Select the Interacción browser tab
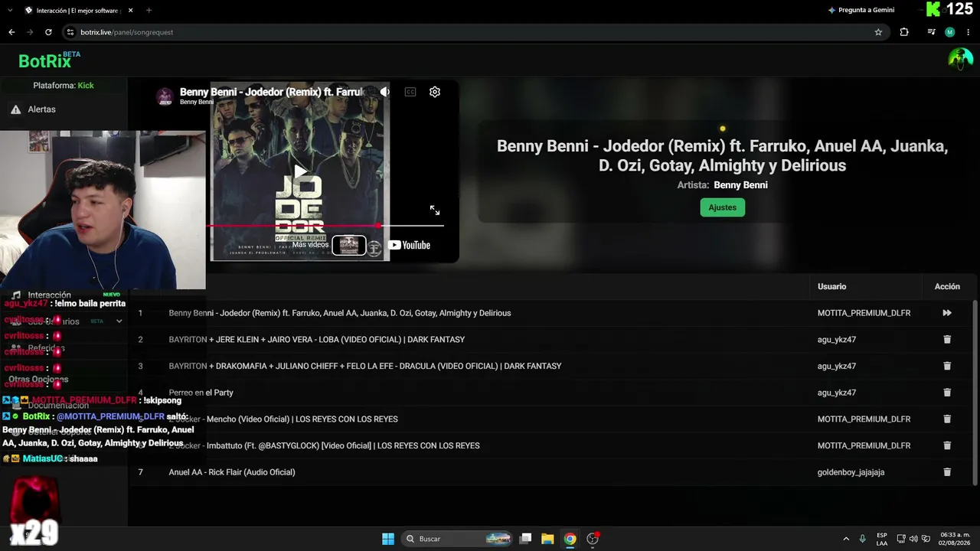The image size is (980, 551). click(x=79, y=10)
